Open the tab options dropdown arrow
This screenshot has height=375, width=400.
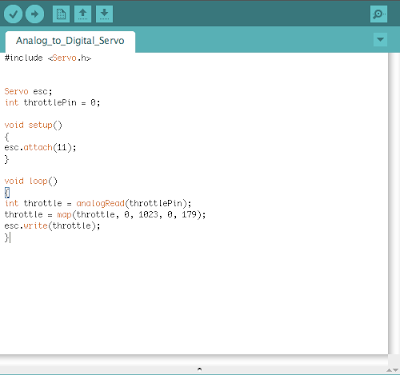pyautogui.click(x=380, y=40)
